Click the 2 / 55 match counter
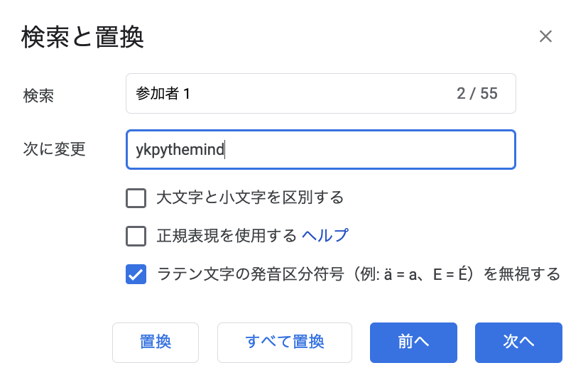 [x=477, y=94]
